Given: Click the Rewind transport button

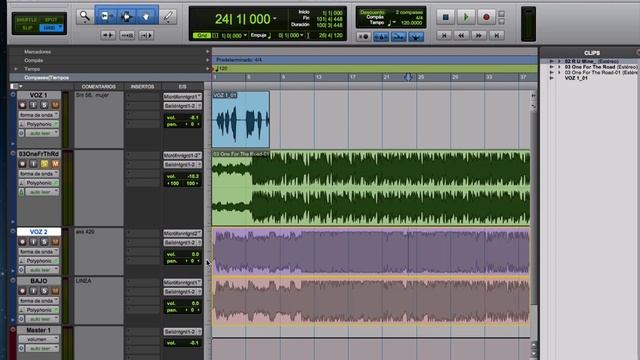Looking at the screenshot, I should tap(461, 36).
